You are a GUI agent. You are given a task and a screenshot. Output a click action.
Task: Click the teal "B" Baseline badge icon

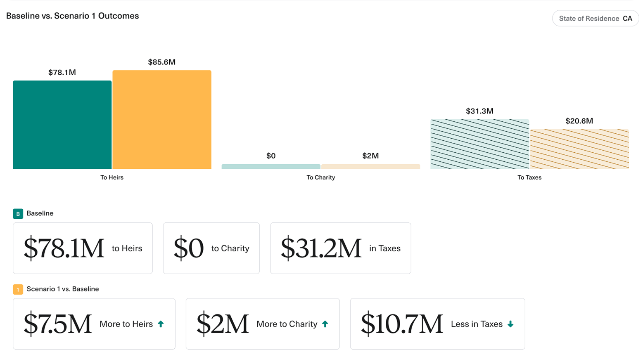[18, 213]
